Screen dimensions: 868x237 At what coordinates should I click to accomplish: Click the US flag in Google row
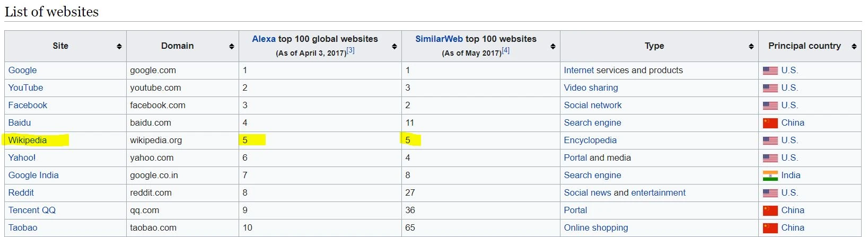pos(770,71)
